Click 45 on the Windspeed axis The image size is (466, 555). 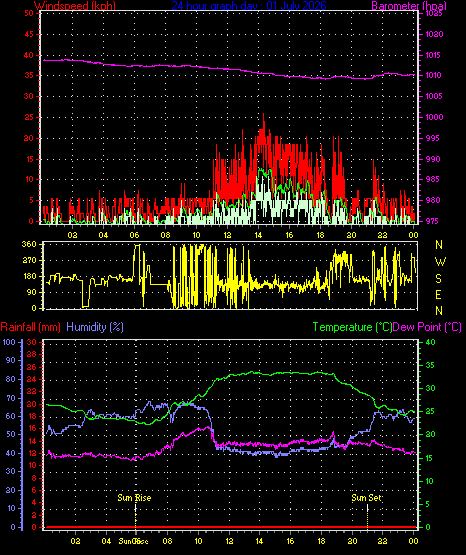(29, 34)
